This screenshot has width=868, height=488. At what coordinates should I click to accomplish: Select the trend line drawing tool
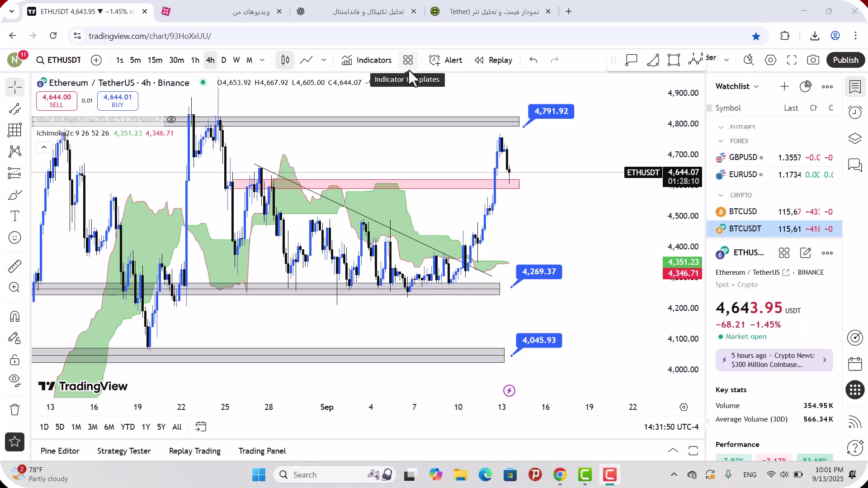(15, 109)
